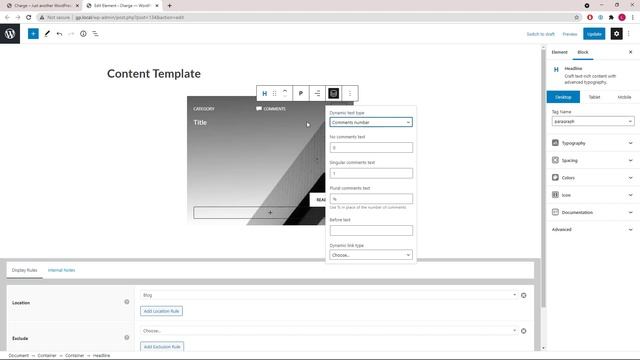
Task: Click the Content Template title
Action: (x=154, y=74)
